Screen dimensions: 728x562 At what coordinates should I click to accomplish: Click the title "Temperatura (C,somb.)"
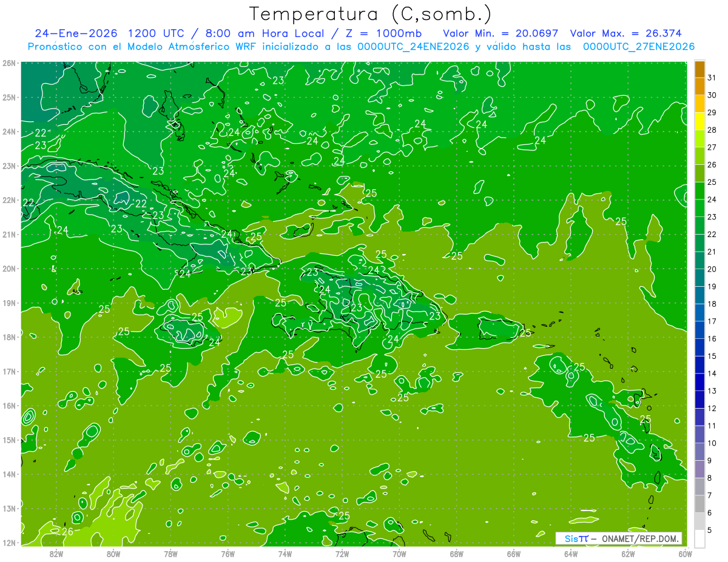(x=371, y=15)
